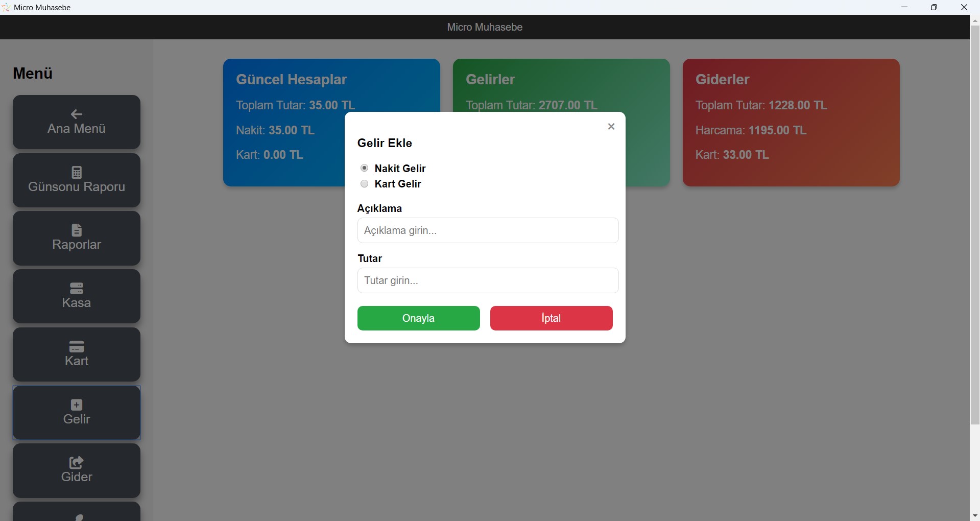Screen dimensions: 980x521
Task: Click the Gelirler card heading
Action: point(490,79)
